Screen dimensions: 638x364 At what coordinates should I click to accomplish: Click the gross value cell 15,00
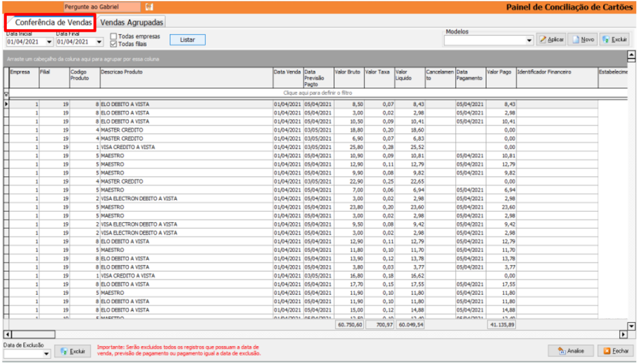coord(349,310)
